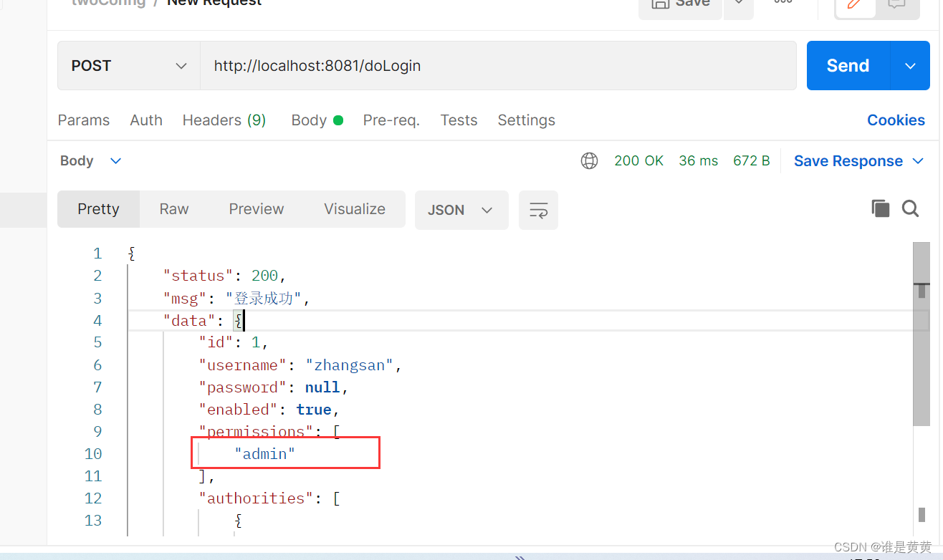Click the network globe icon
This screenshot has height=560, width=943.
point(589,161)
